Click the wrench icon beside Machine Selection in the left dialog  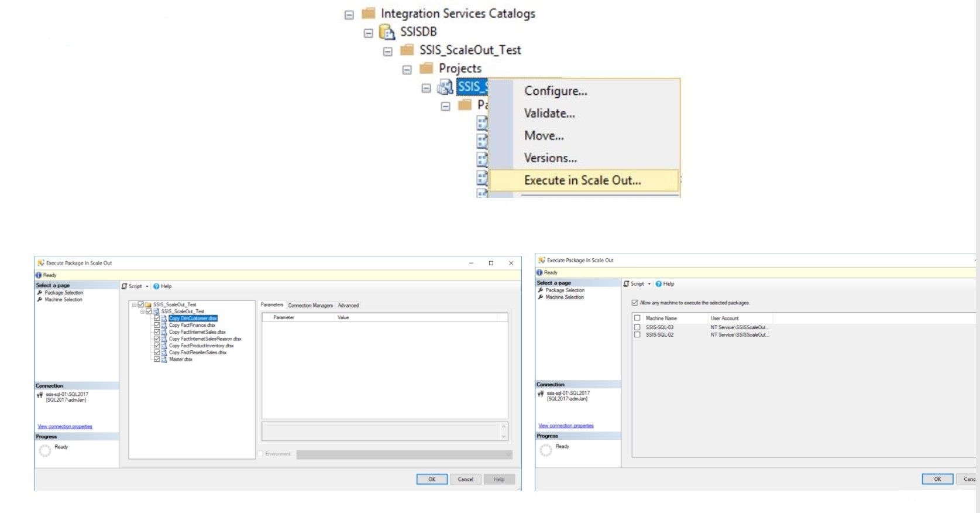40,299
